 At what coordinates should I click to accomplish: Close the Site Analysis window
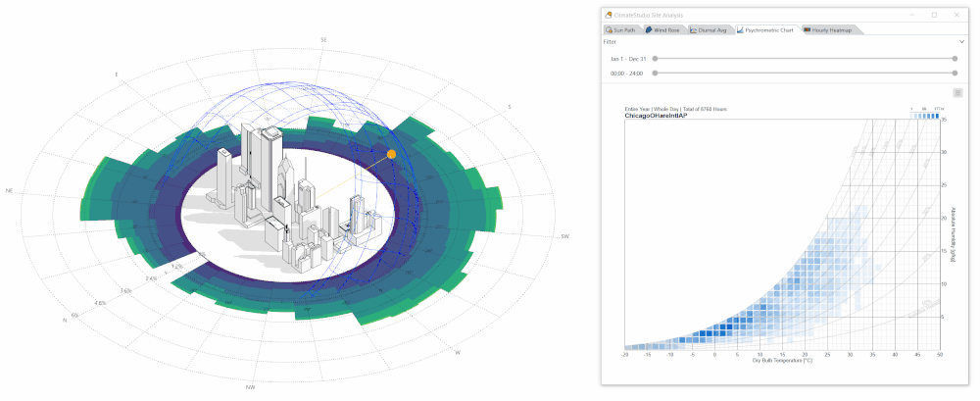pos(956,15)
